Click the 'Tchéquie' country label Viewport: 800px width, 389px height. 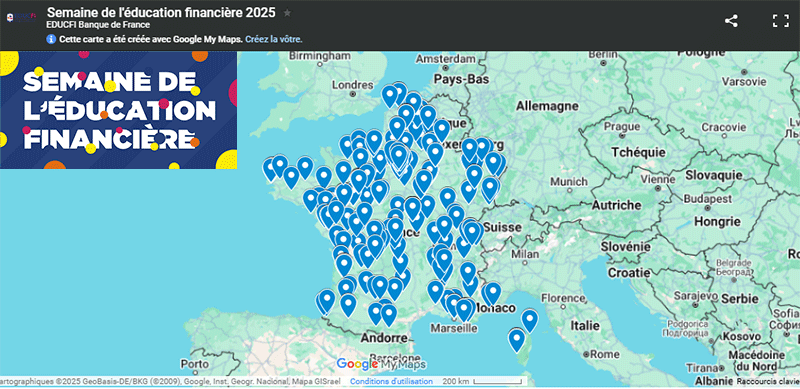[638, 152]
